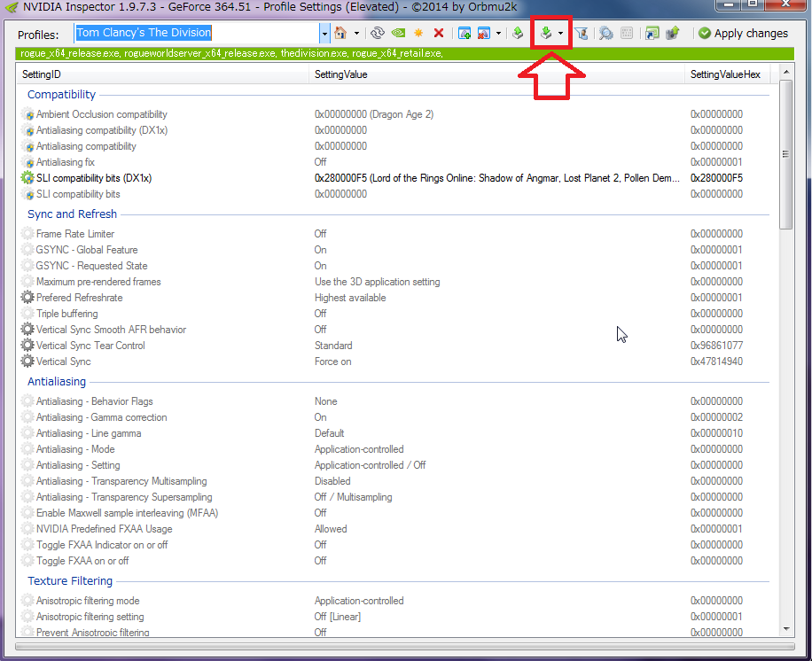Click the home (global profile) icon
Viewport: 812px width, 661px height.
click(x=340, y=34)
